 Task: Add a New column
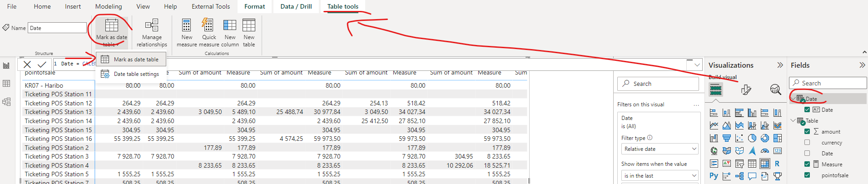(x=230, y=33)
